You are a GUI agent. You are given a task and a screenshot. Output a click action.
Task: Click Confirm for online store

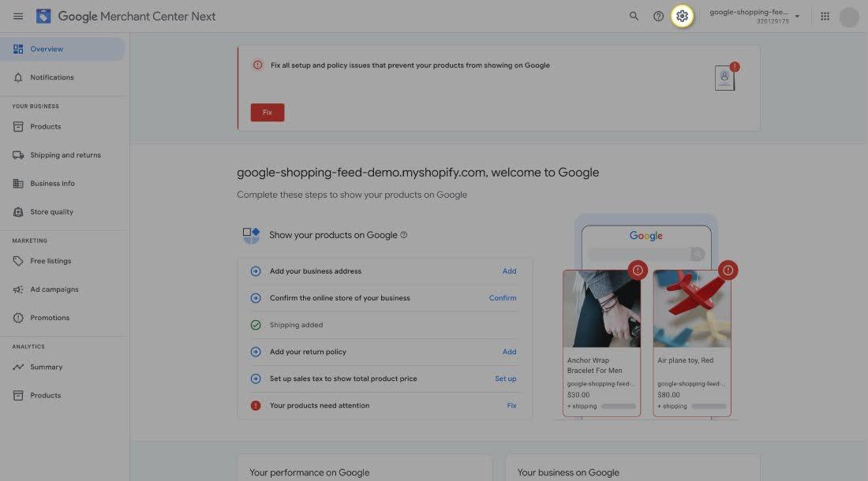coord(503,298)
